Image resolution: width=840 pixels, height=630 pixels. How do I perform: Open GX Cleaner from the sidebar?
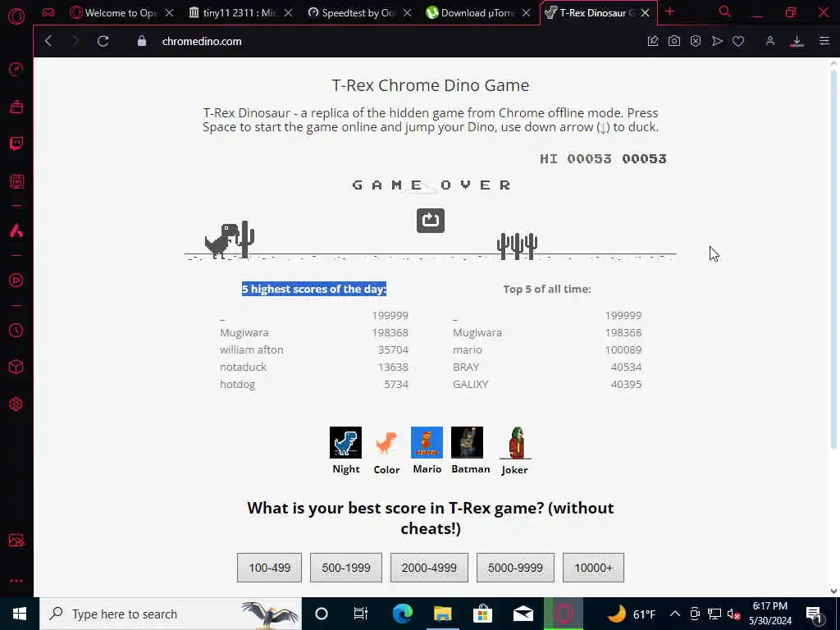pyautogui.click(x=16, y=107)
